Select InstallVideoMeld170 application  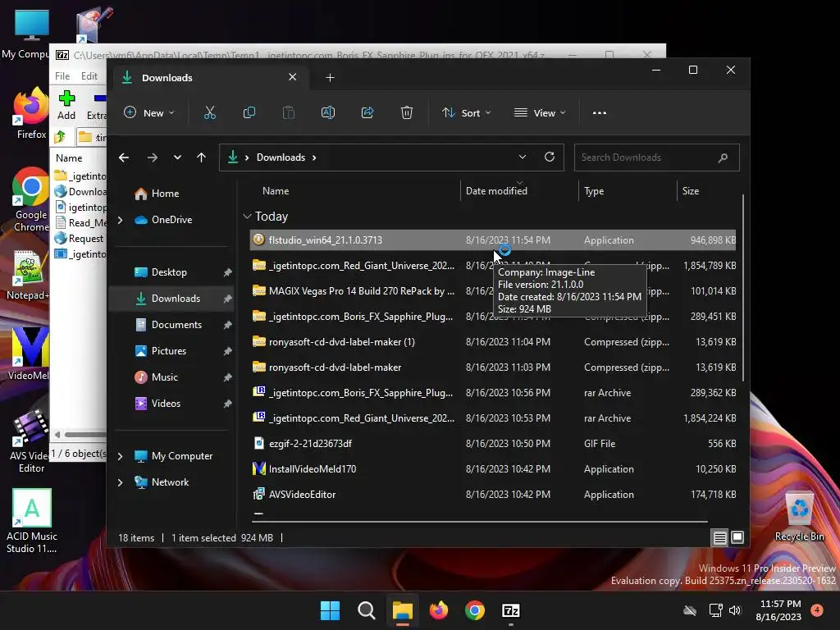[493, 468]
